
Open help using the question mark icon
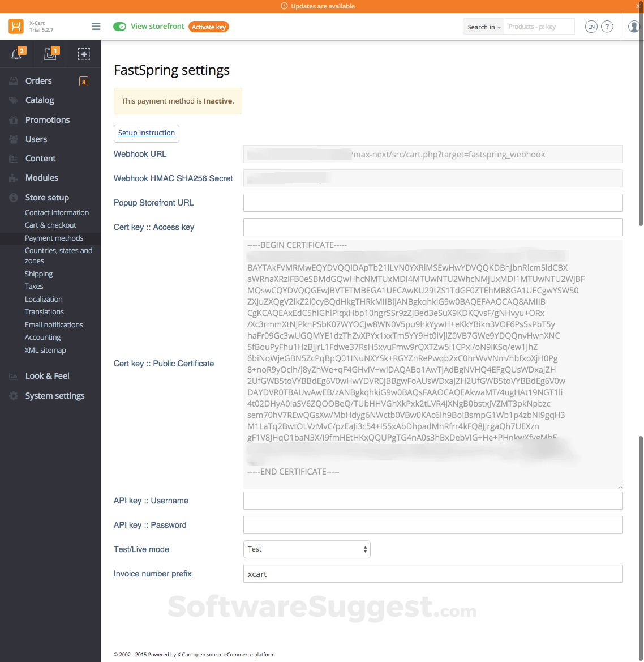pyautogui.click(x=607, y=26)
